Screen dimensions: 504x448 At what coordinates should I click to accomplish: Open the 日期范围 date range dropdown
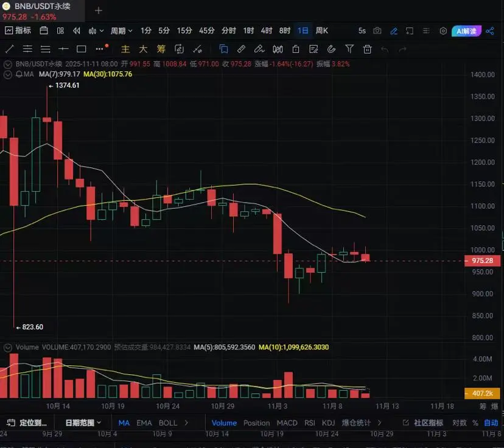(x=83, y=423)
